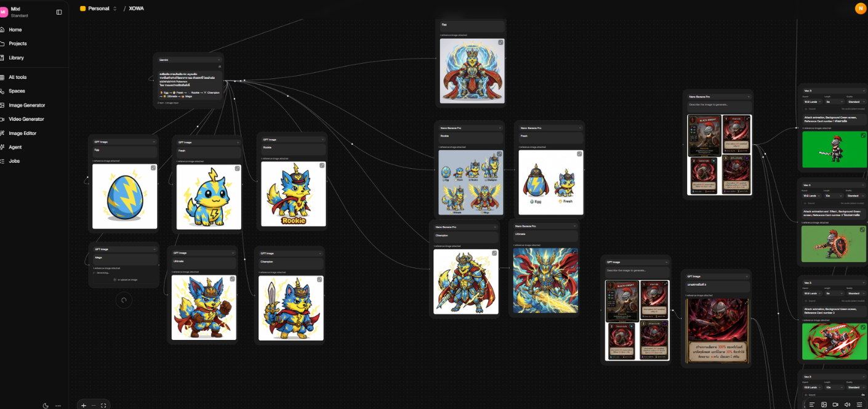Add audio node from bottom-right toolbar
Image resolution: width=868 pixels, height=409 pixels.
(x=847, y=405)
